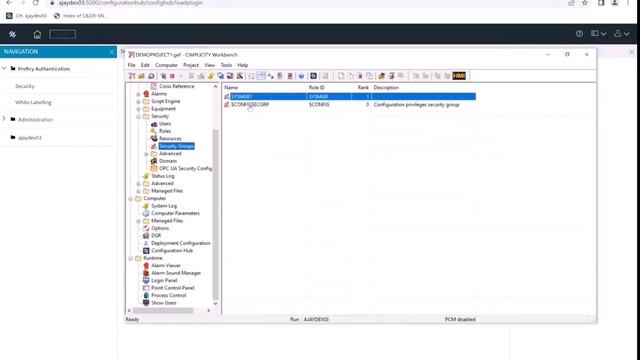Select the System Log tree item

[164, 206]
